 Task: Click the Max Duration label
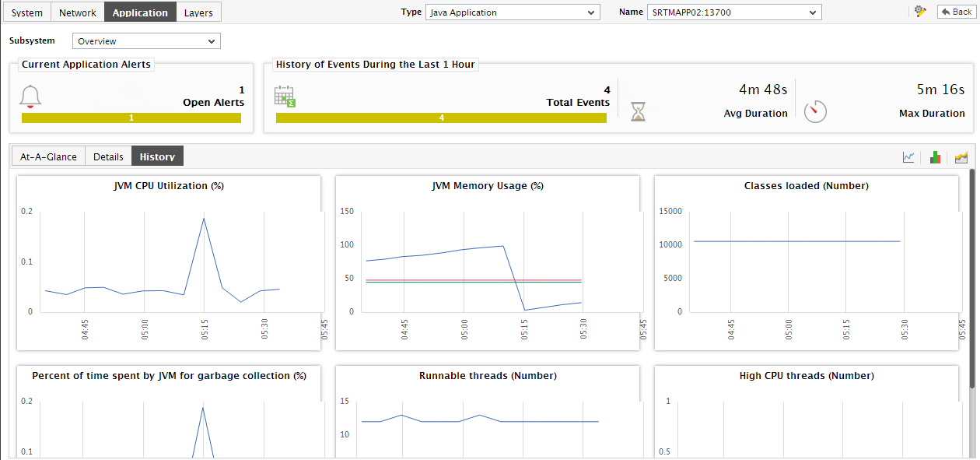click(932, 114)
